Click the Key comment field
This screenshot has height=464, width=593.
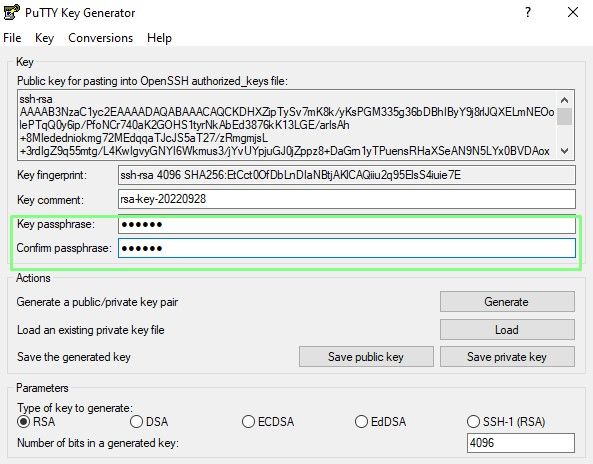347,199
